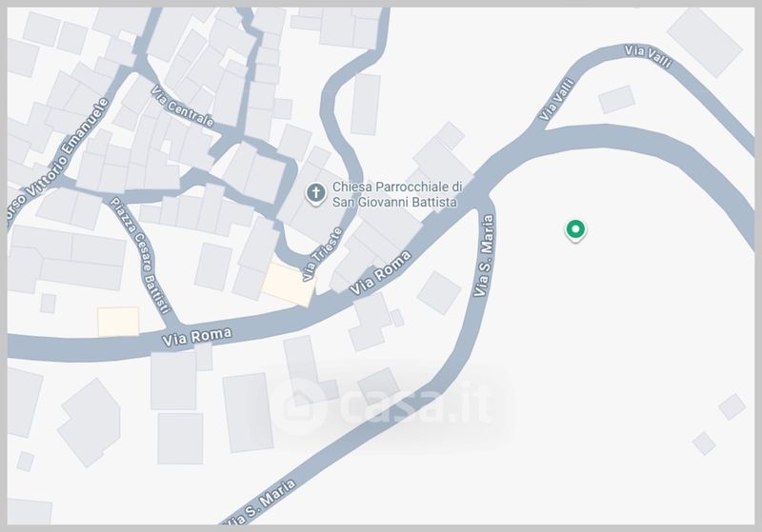The width and height of the screenshot is (762, 532).
Task: Click the Via Valli and main road junction
Action: (x=534, y=131)
